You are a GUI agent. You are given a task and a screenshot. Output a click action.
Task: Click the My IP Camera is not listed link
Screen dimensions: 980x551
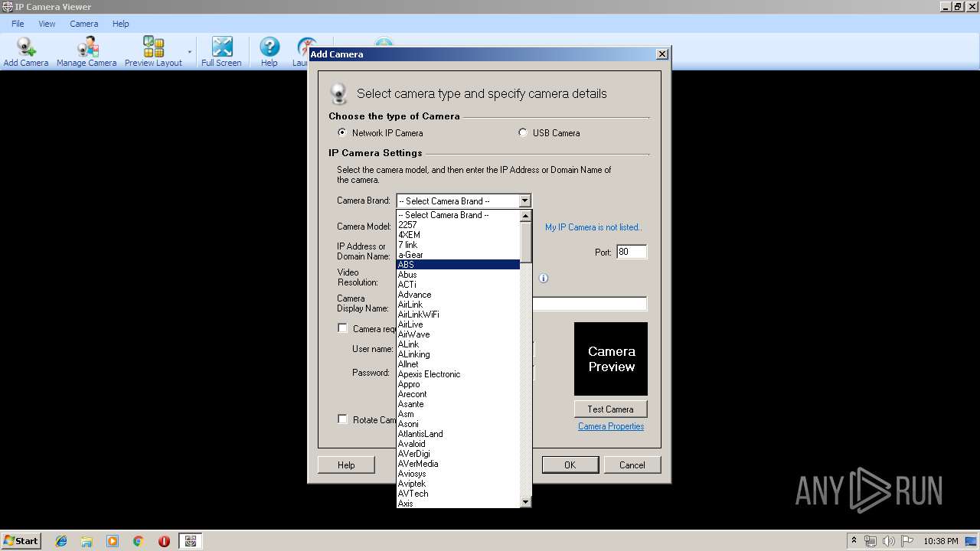[593, 227]
